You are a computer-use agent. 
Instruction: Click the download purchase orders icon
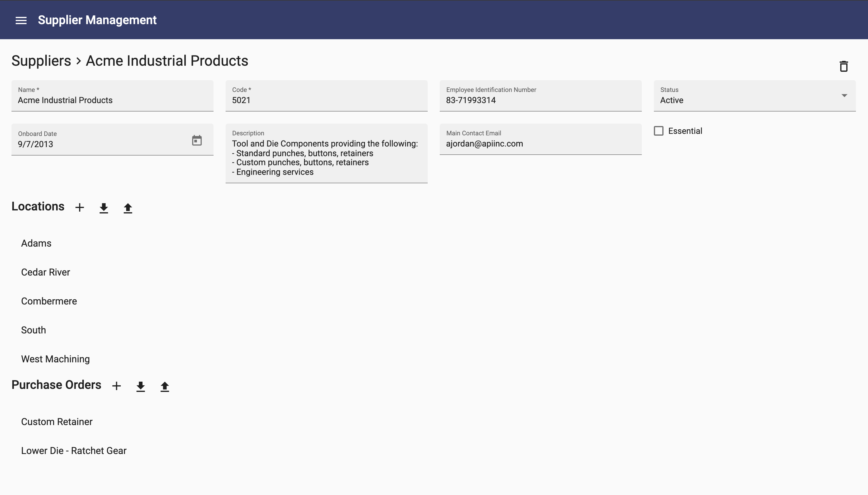(140, 386)
